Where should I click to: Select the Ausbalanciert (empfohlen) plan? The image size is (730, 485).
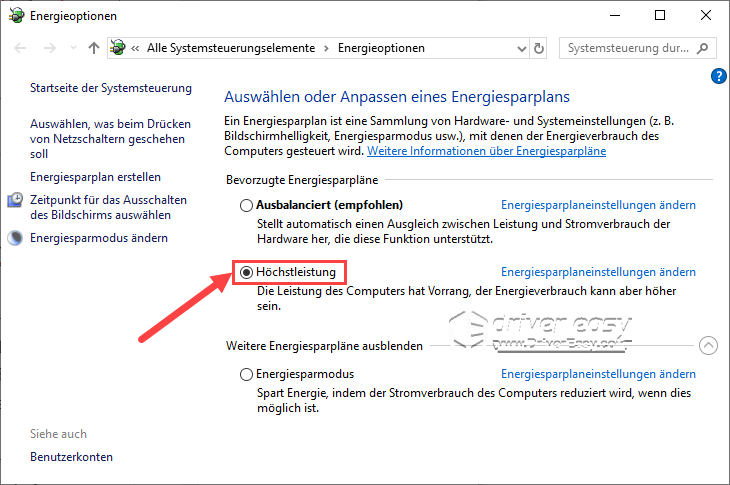click(x=246, y=205)
